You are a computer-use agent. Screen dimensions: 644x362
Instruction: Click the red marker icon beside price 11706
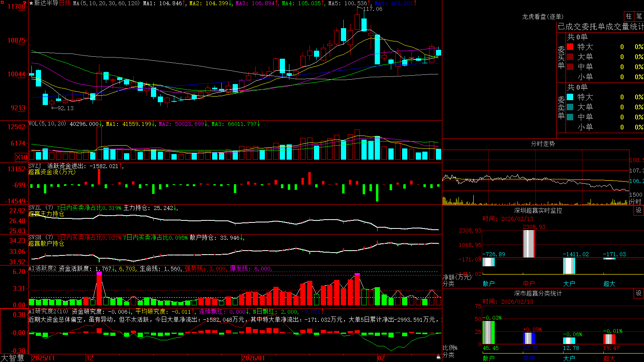coord(25,4)
